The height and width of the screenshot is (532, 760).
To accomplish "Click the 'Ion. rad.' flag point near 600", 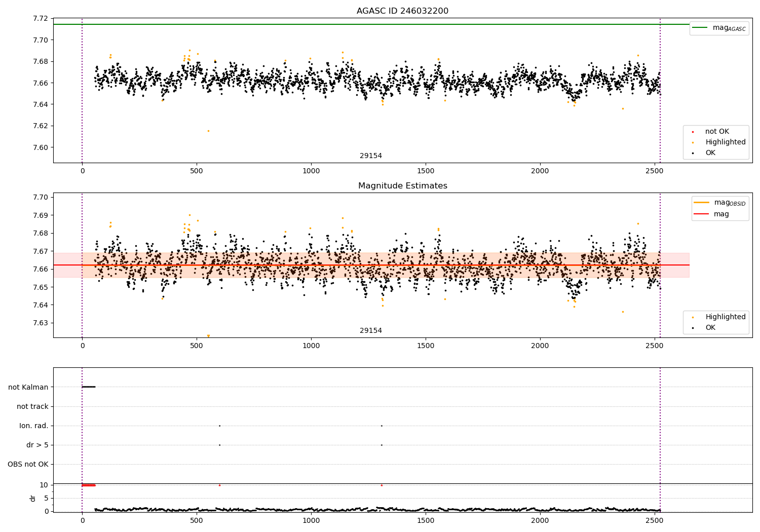I will coord(219,426).
